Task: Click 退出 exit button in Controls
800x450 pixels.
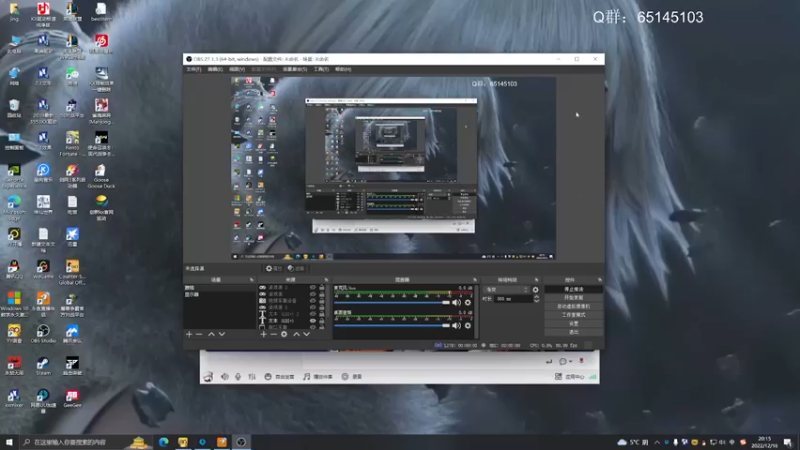Action: click(573, 333)
